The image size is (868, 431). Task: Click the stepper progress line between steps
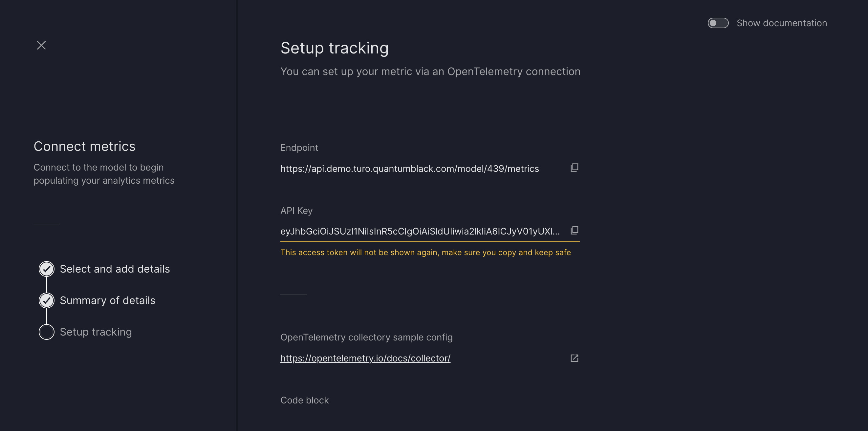point(47,284)
